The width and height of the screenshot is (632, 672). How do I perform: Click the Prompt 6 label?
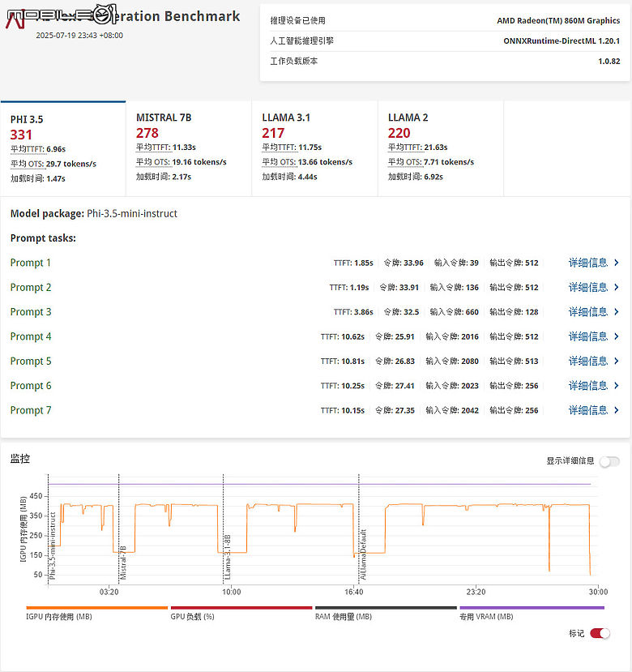[x=31, y=385]
